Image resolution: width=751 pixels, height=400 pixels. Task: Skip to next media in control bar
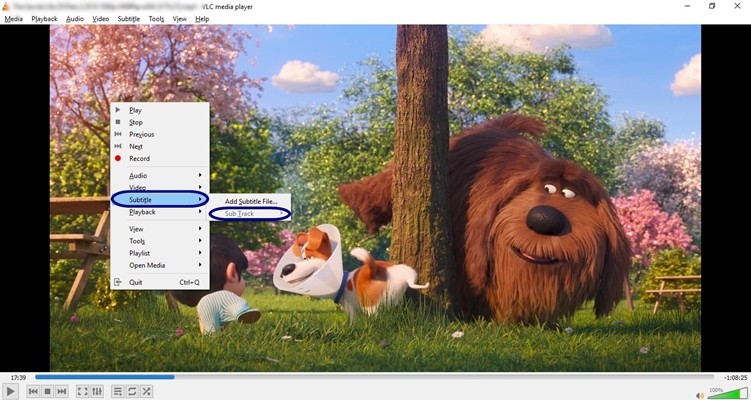click(x=62, y=391)
